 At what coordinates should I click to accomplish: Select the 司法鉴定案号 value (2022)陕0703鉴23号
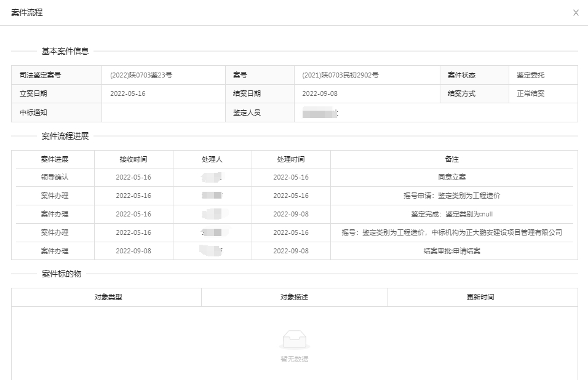coord(141,75)
